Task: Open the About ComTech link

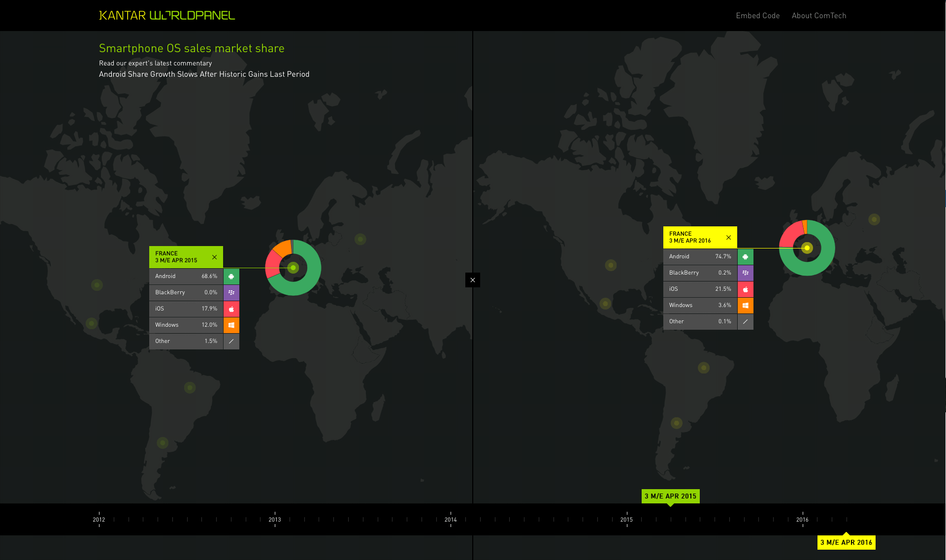Action: coord(819,16)
